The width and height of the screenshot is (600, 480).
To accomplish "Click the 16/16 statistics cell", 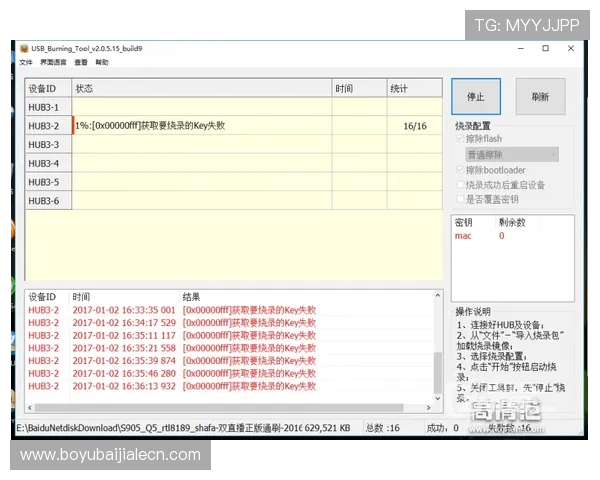I will [x=415, y=126].
